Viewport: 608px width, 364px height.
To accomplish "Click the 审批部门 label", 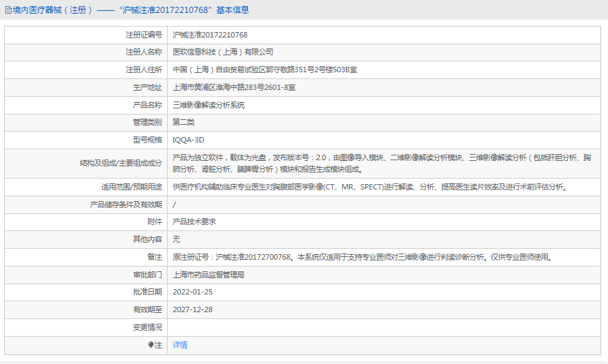I will tap(147, 275).
